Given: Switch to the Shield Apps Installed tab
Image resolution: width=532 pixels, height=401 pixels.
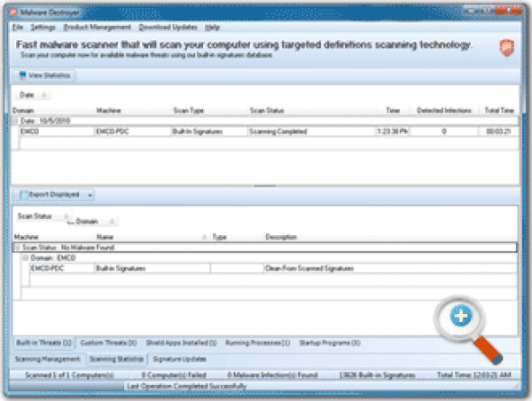Looking at the screenshot, I should [x=181, y=343].
